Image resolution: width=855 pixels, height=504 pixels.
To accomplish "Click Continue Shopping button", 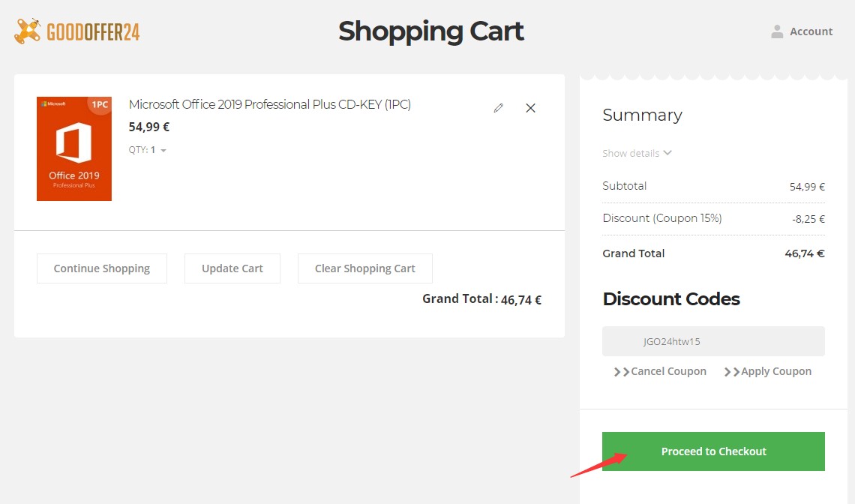I will point(102,268).
